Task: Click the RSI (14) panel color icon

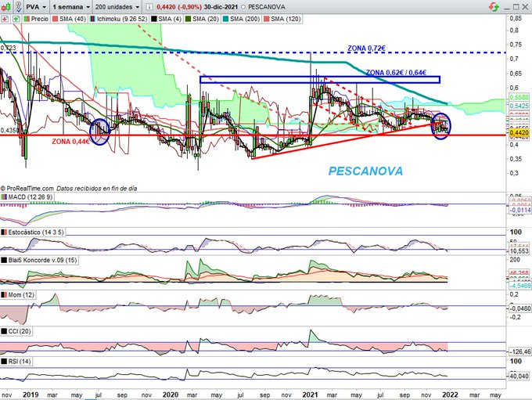Action: click(4, 362)
